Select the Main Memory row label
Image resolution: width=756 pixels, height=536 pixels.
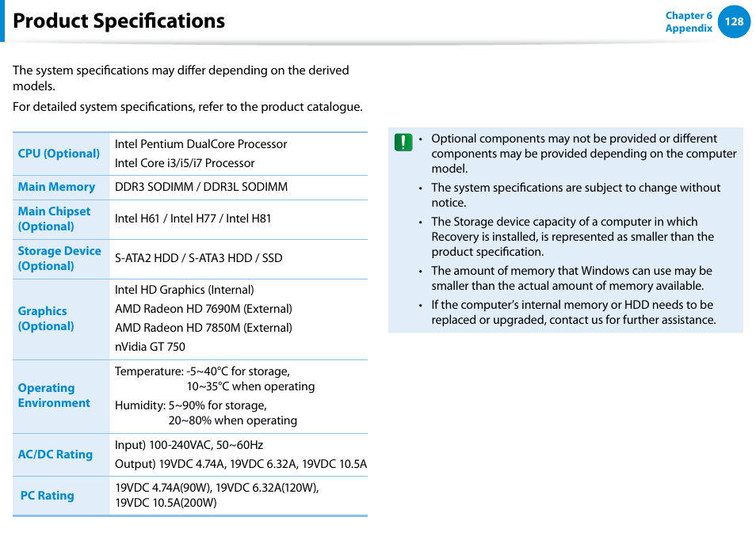click(56, 187)
